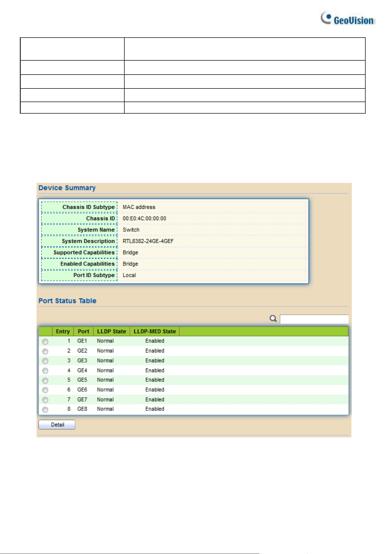Pick the GE6 entry radio button
Image resolution: width=392 pixels, height=554 pixels.
45,390
